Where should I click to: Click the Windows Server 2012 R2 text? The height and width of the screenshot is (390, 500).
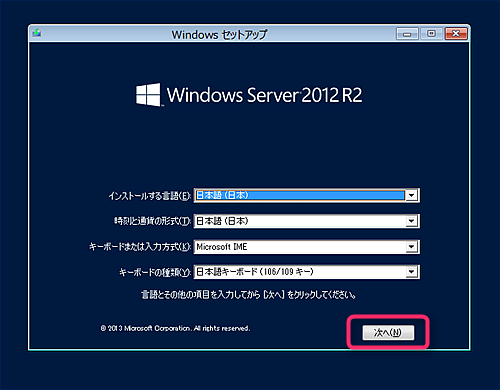264,95
